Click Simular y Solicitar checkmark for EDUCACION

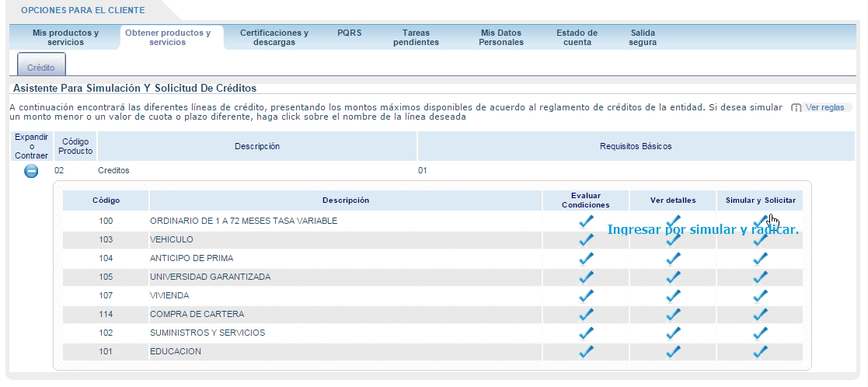760,351
